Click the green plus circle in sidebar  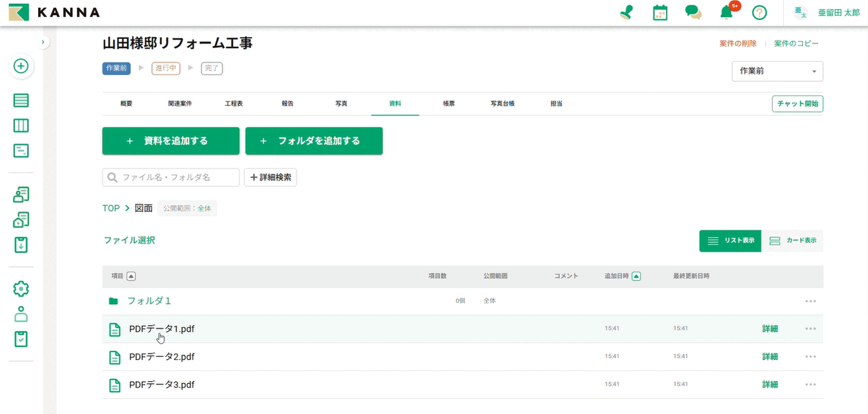click(21, 66)
